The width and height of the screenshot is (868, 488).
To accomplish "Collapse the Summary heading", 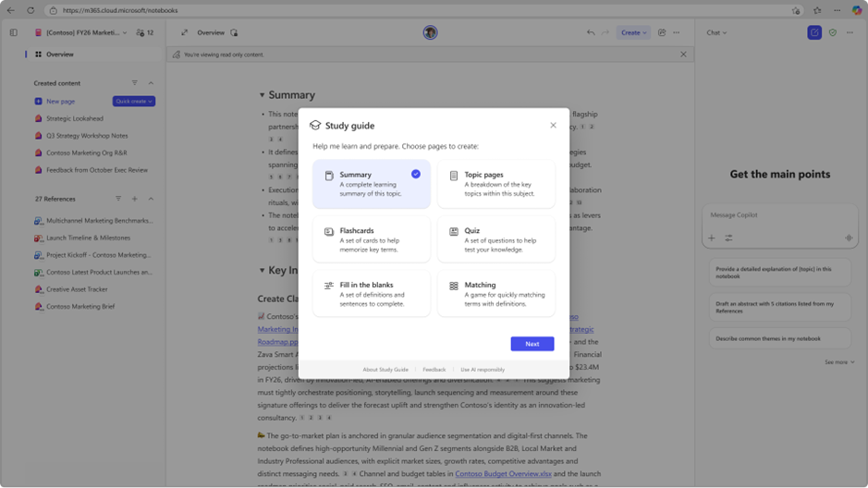I will 262,95.
